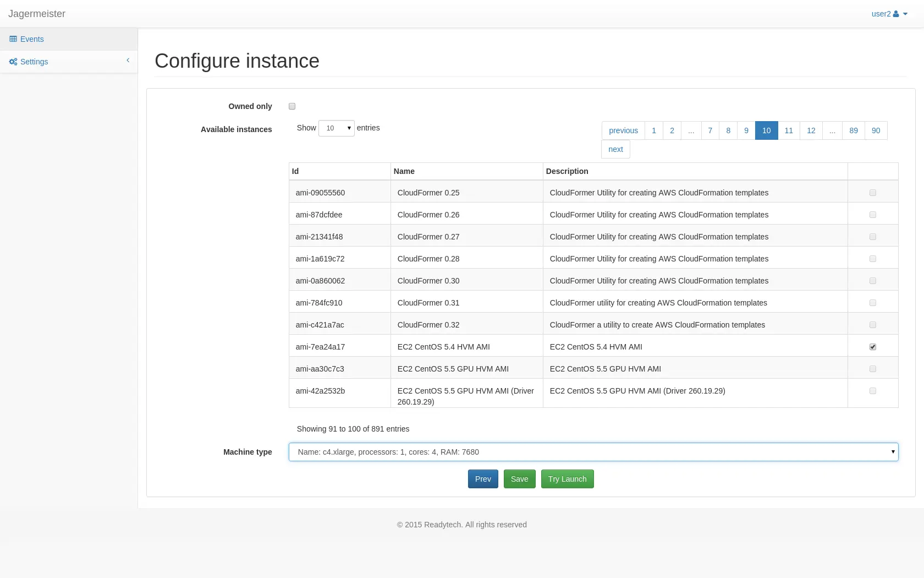Go to page 11 of instances

[x=789, y=130]
